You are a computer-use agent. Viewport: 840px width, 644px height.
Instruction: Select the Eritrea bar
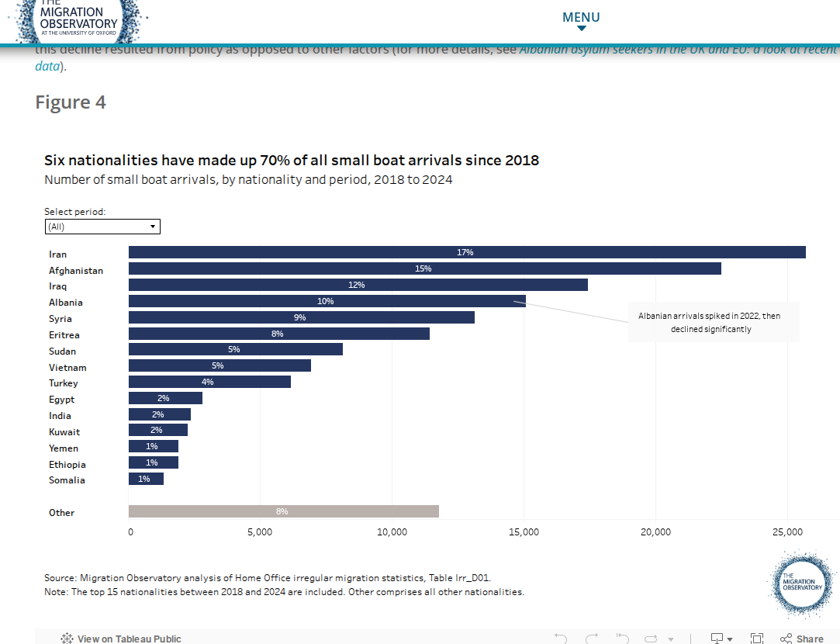pyautogui.click(x=279, y=334)
